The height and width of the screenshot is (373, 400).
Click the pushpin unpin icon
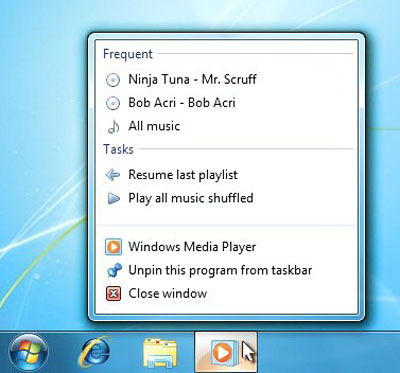pyautogui.click(x=114, y=270)
